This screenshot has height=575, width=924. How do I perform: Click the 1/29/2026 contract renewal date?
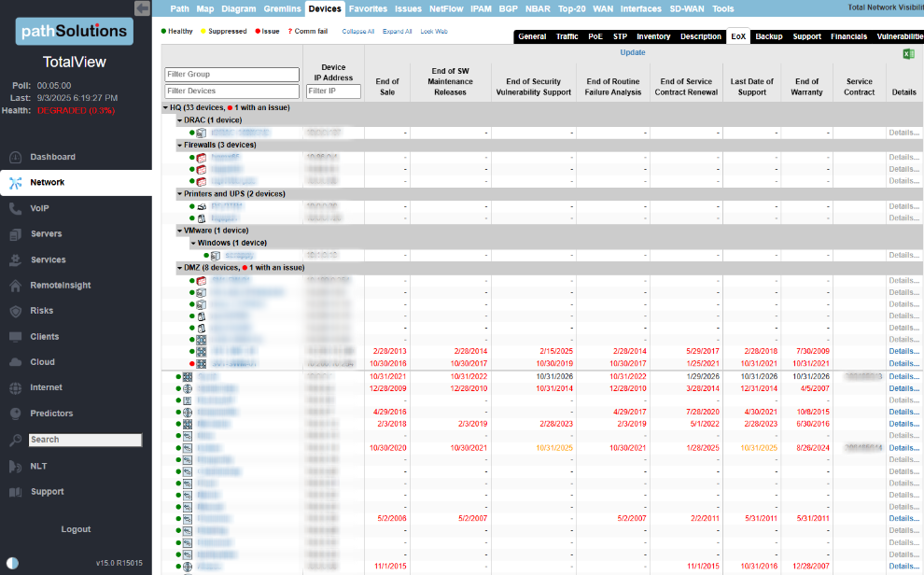pos(703,377)
